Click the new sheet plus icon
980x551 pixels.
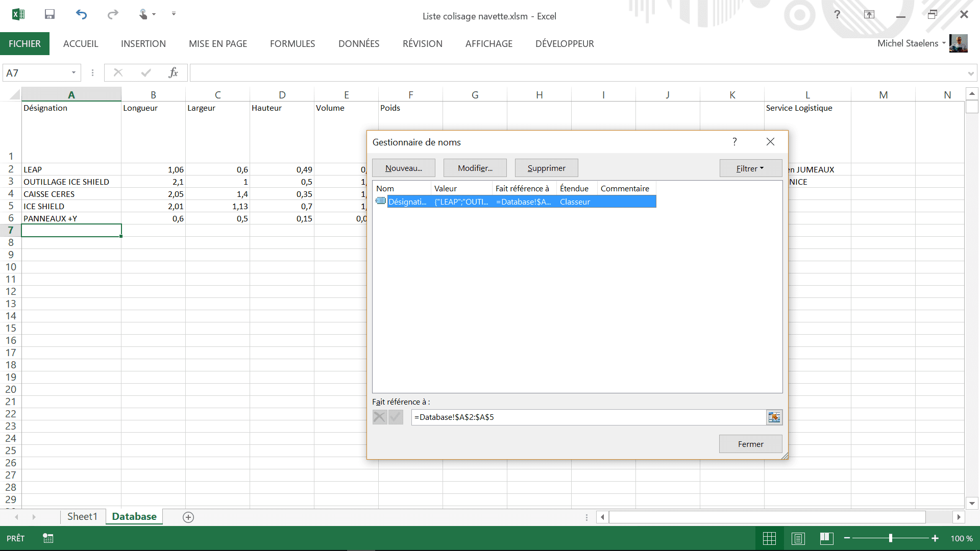click(x=188, y=517)
